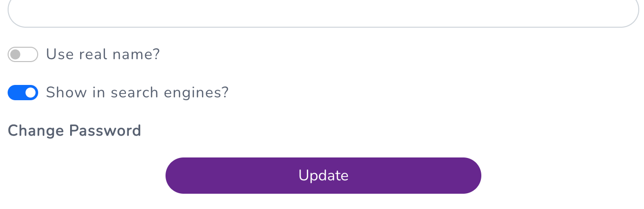This screenshot has width=644, height=209.
Task: Enable the Use real name toggle
Action: (x=22, y=54)
